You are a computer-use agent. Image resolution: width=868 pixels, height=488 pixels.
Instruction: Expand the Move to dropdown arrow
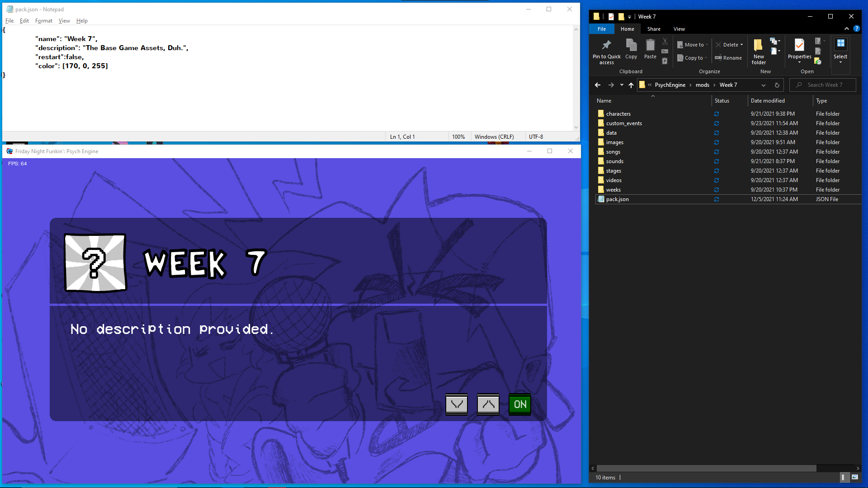click(x=707, y=44)
